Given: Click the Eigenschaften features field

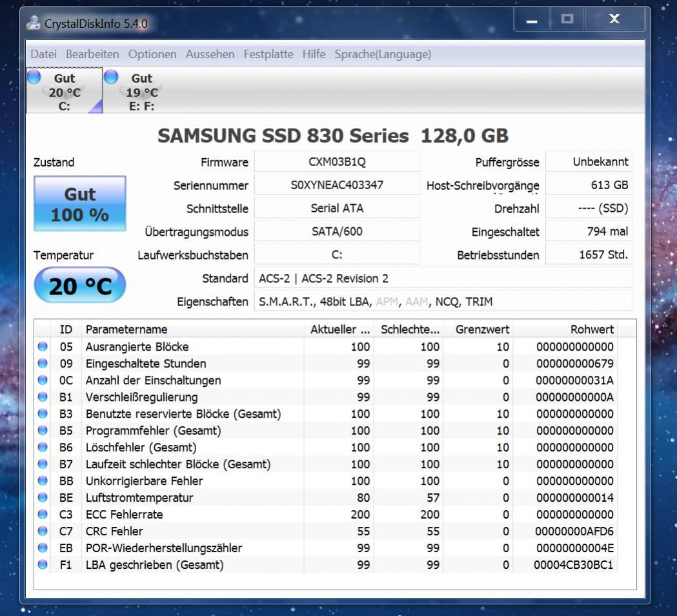Looking at the screenshot, I should click(x=444, y=302).
